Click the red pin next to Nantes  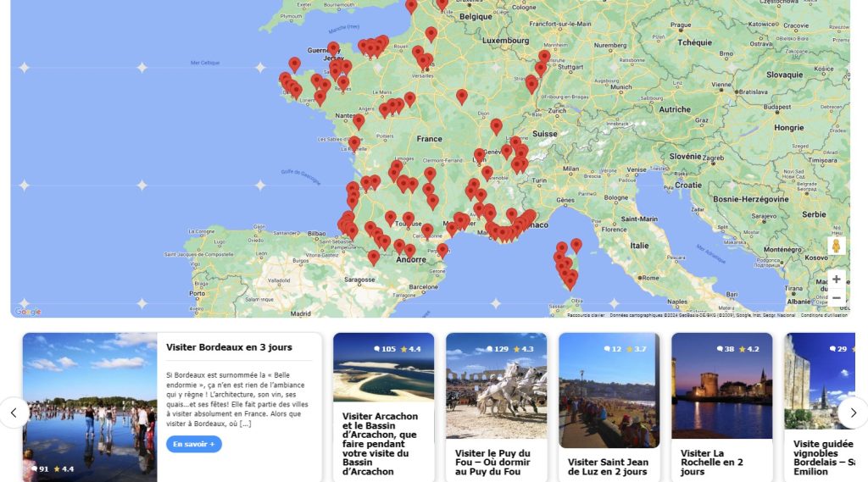pos(359,121)
